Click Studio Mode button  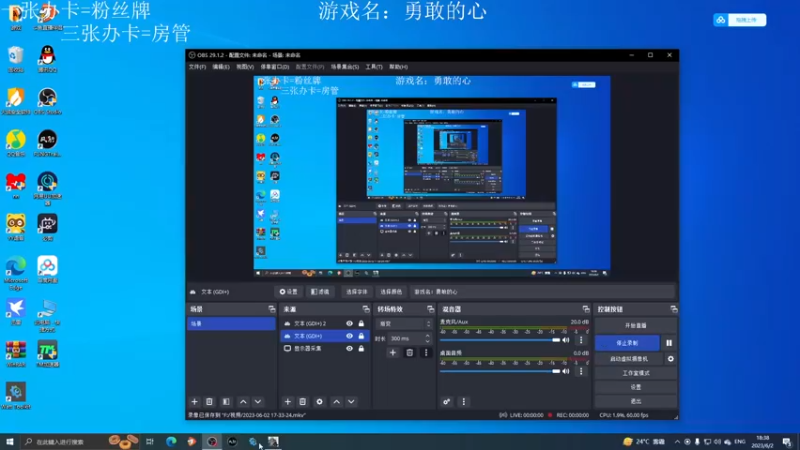tap(636, 373)
